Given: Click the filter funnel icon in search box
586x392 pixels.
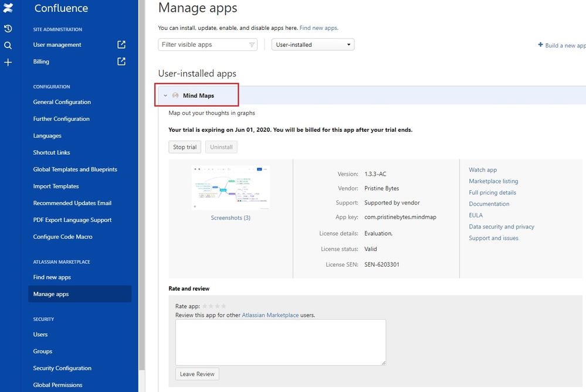Looking at the screenshot, I should (x=252, y=45).
